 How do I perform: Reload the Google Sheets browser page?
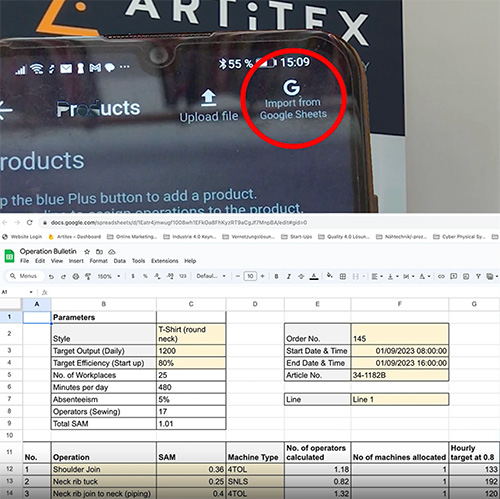tap(29, 222)
